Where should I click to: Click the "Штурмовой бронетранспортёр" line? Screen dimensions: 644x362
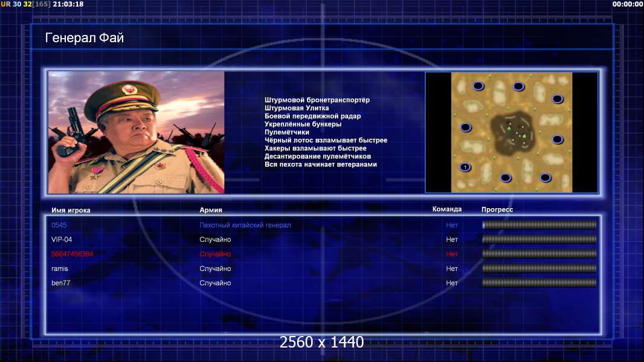click(317, 100)
